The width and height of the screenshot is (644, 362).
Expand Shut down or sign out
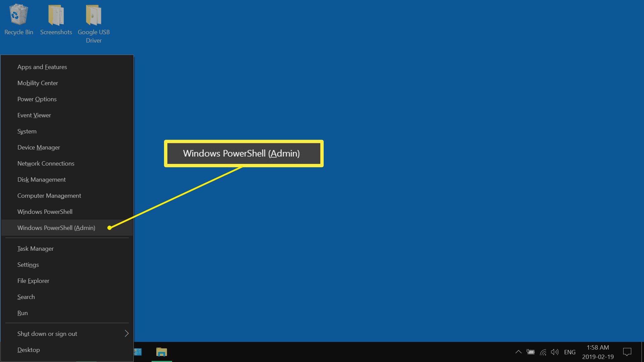click(126, 333)
